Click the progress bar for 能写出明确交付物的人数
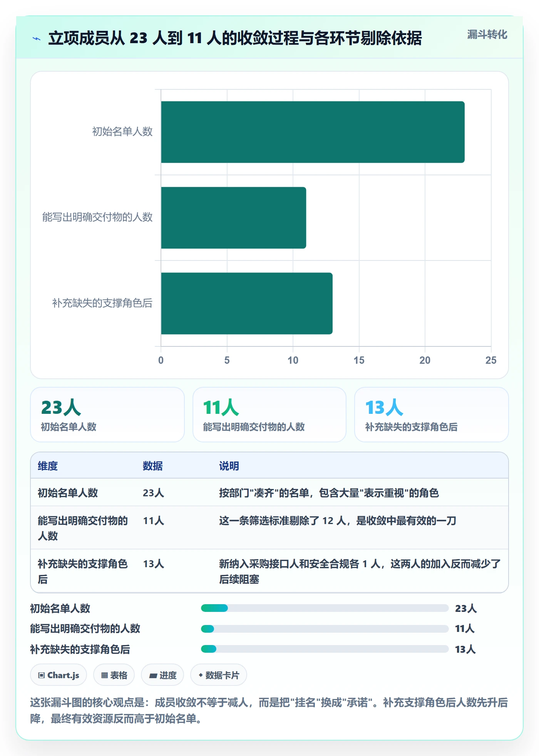This screenshot has height=756, width=539. click(325, 628)
